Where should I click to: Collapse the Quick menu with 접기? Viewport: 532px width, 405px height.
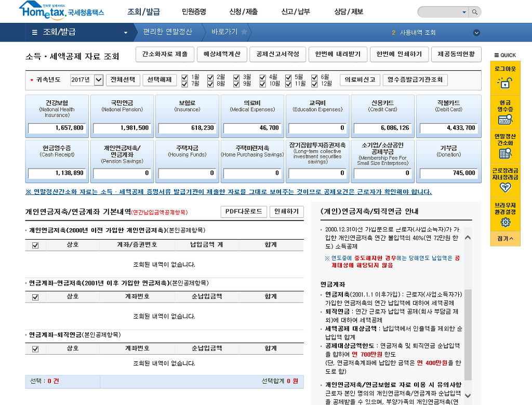click(505, 239)
